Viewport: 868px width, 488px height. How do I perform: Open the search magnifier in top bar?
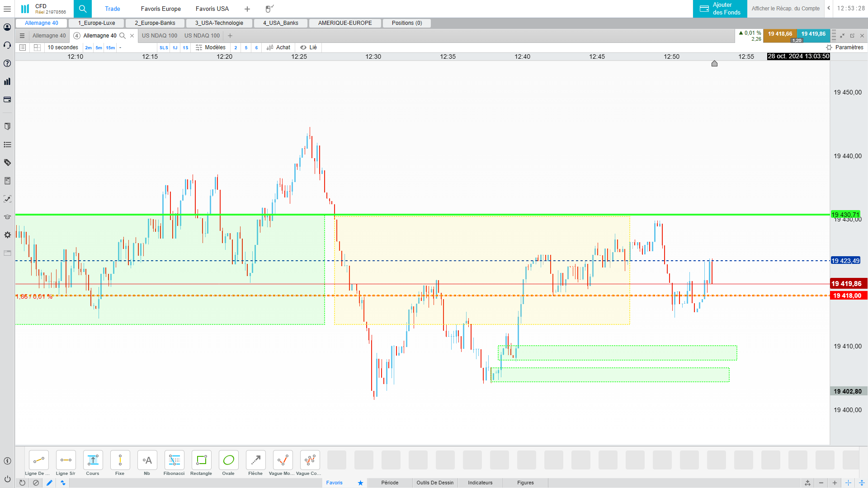point(82,9)
